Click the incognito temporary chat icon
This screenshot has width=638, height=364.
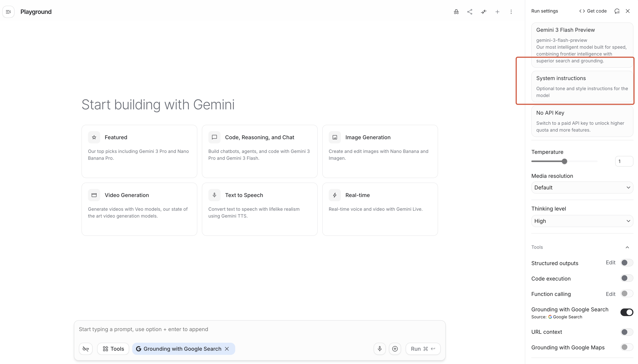[x=456, y=12]
